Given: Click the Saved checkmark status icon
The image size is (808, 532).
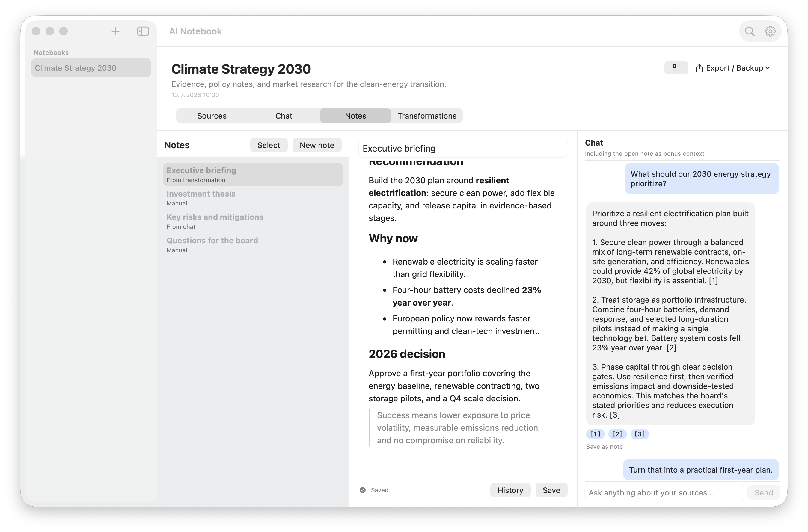Looking at the screenshot, I should point(363,490).
